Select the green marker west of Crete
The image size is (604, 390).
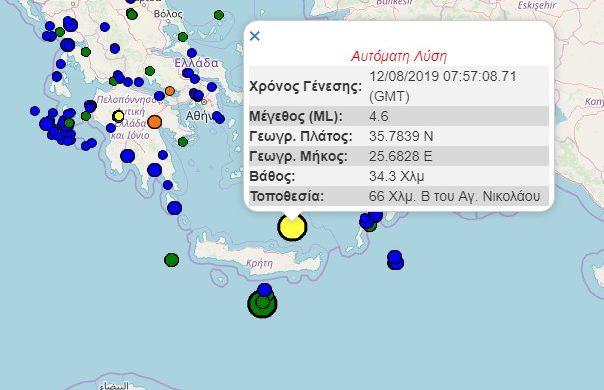(171, 260)
